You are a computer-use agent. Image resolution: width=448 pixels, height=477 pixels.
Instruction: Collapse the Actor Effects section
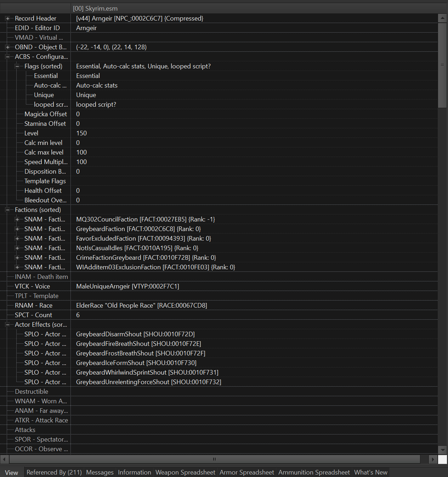7,325
